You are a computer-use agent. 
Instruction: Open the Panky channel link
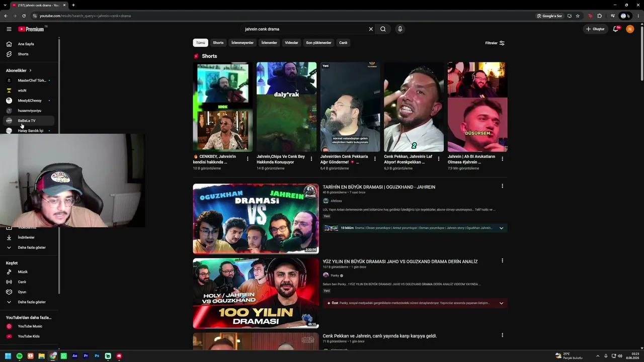335,276
